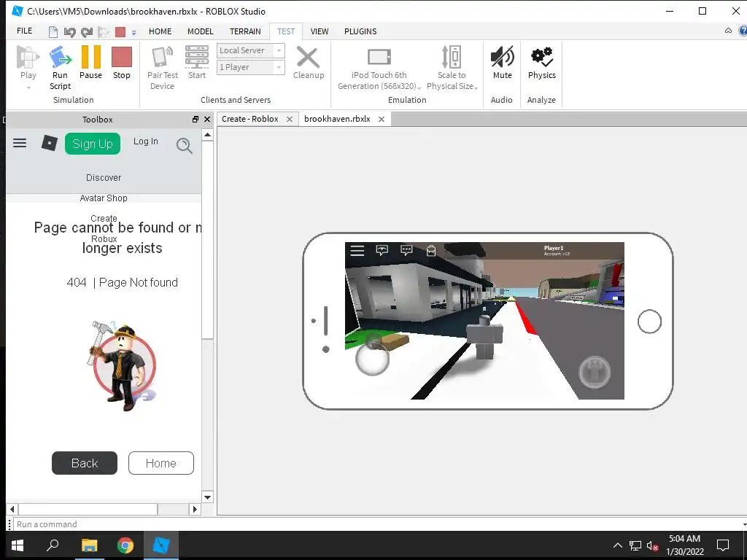Switch to the VIEW ribbon tab
The image size is (747, 560).
[320, 31]
